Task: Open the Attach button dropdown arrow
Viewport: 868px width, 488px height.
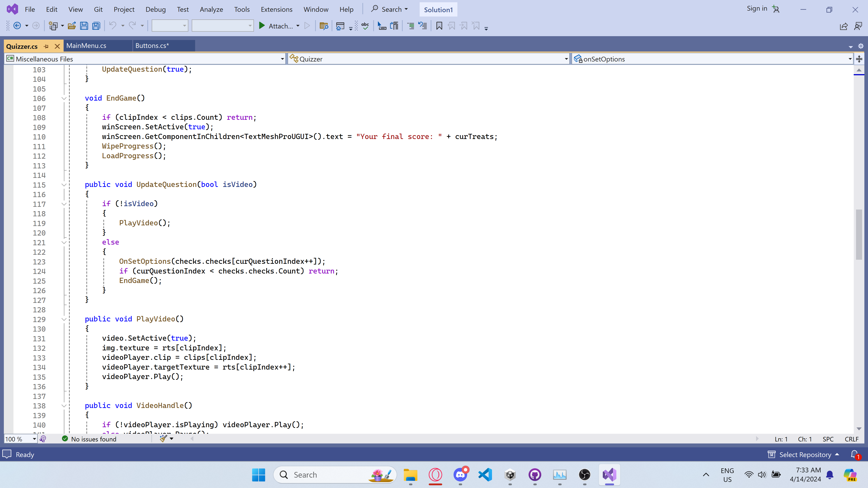Action: [x=298, y=26]
